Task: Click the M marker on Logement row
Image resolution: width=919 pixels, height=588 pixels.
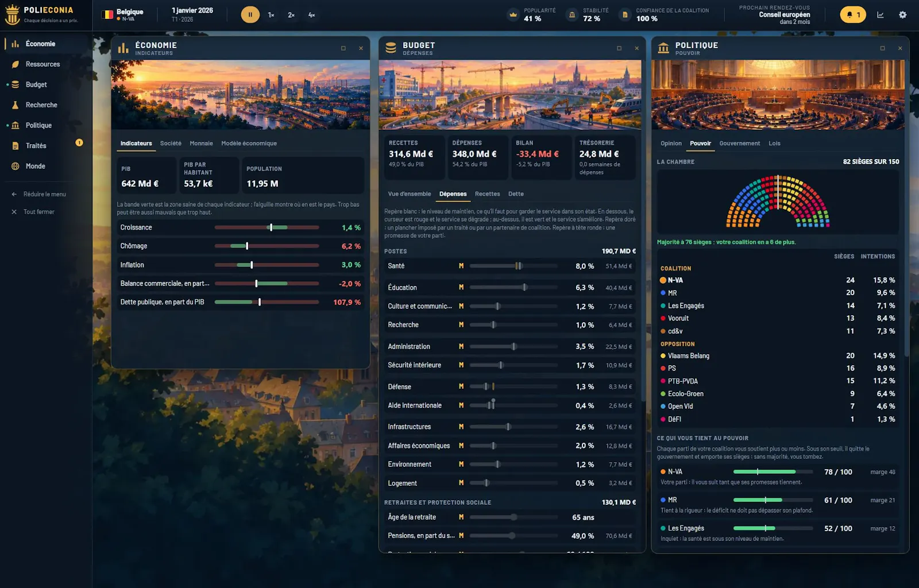Action: (x=461, y=483)
